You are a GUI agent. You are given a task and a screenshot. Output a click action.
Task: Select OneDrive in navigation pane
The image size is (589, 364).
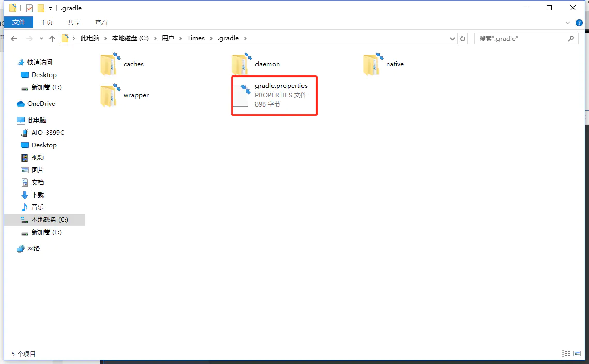tap(41, 104)
